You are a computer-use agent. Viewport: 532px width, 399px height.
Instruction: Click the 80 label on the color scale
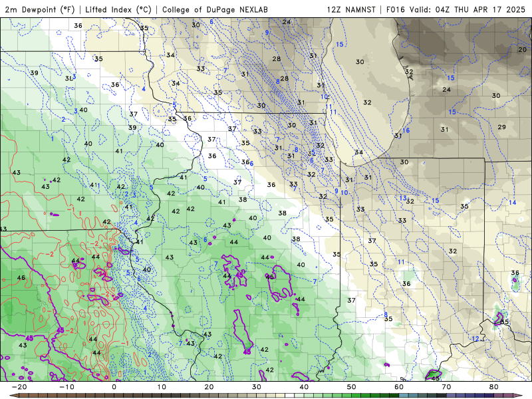click(494, 387)
